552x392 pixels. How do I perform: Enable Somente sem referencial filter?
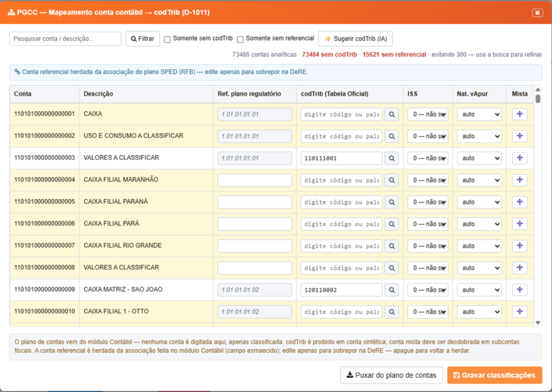240,39
